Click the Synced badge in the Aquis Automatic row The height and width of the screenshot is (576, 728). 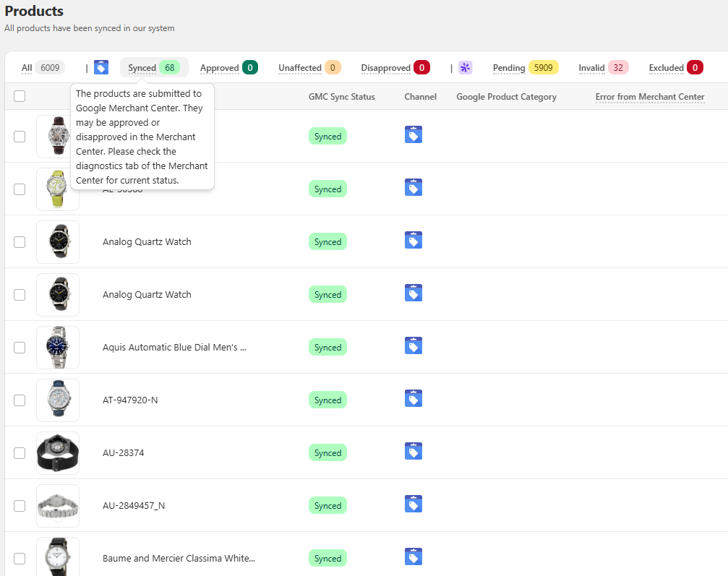pyautogui.click(x=327, y=347)
